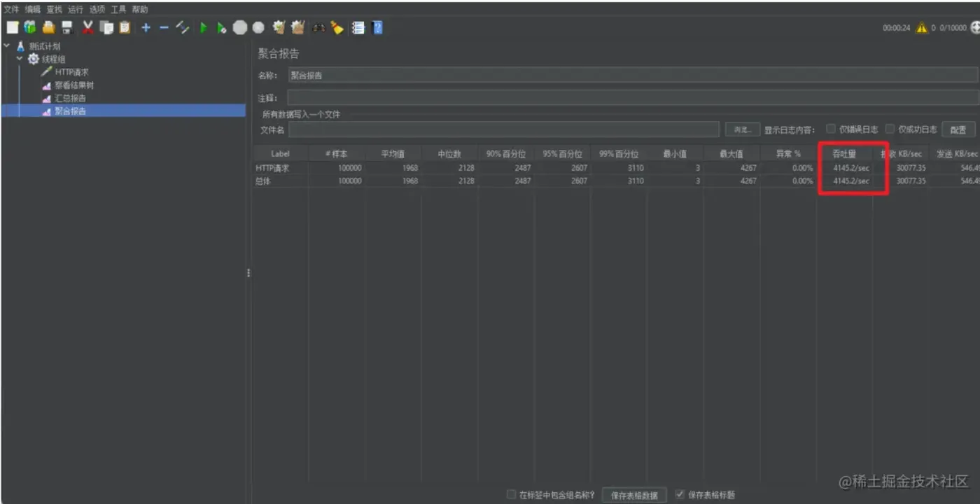Click the 配置 button
Image resolution: width=980 pixels, height=504 pixels.
click(x=958, y=129)
